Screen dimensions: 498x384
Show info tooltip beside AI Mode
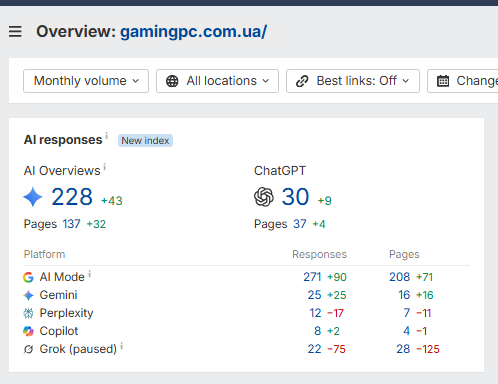[x=90, y=274]
